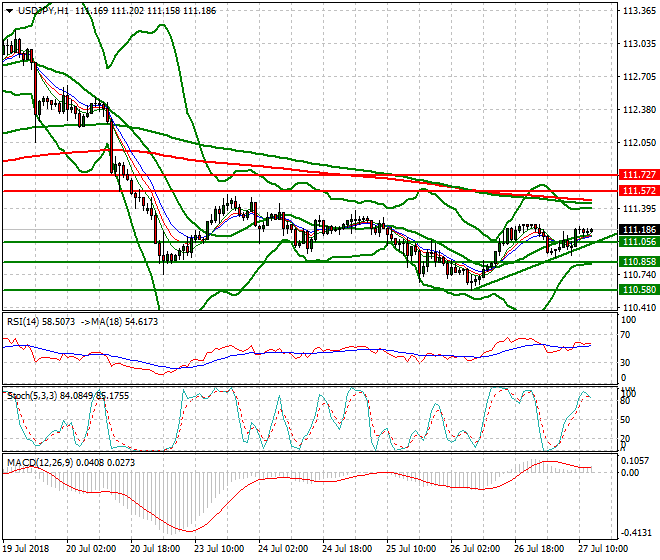Click the 19 Jul 2018 date on time axis

point(27,549)
